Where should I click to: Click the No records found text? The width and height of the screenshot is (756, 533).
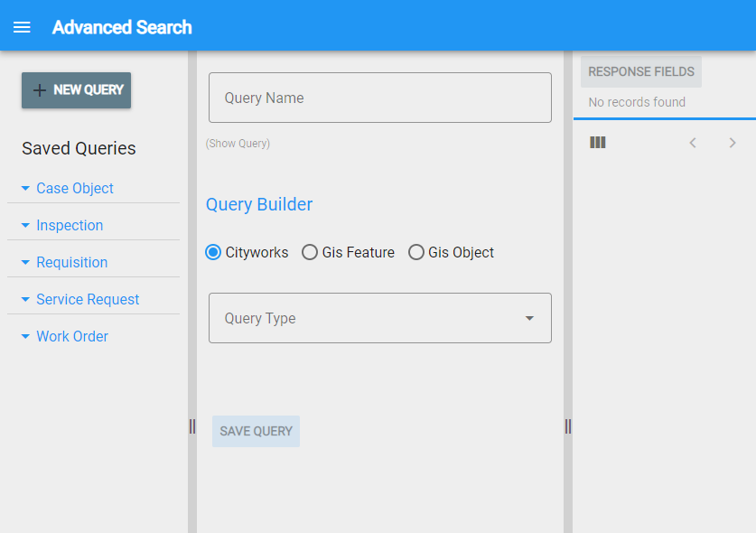[637, 102]
